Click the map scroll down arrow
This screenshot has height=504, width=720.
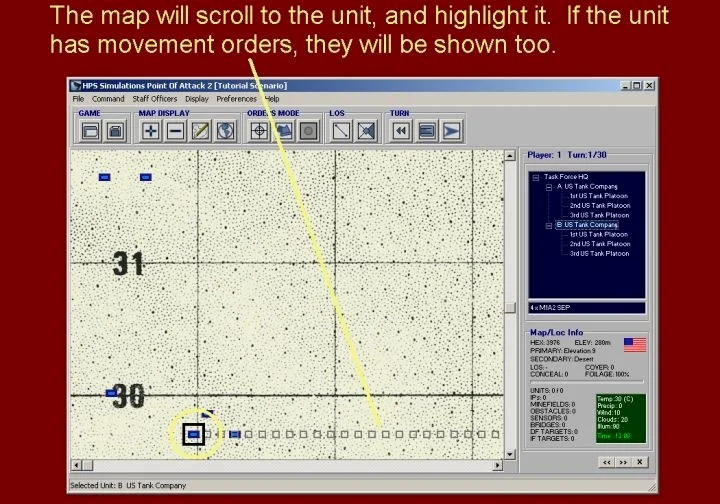point(510,454)
